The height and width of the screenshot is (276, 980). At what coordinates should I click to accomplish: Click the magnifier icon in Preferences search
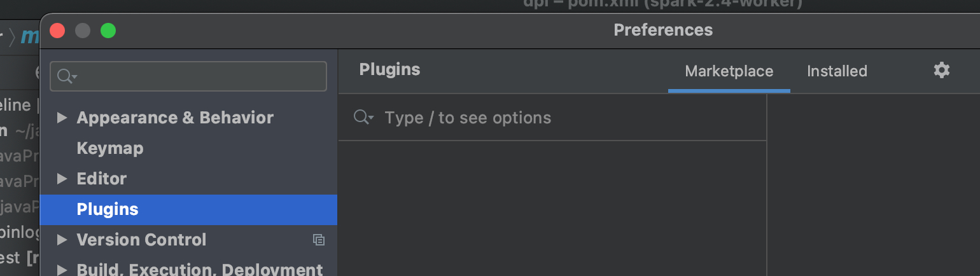[x=65, y=76]
